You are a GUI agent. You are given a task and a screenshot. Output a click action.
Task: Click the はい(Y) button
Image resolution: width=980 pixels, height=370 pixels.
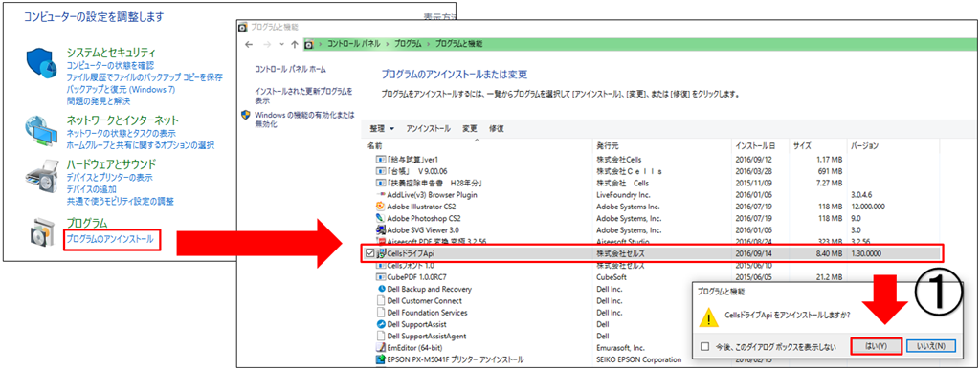pyautogui.click(x=877, y=346)
